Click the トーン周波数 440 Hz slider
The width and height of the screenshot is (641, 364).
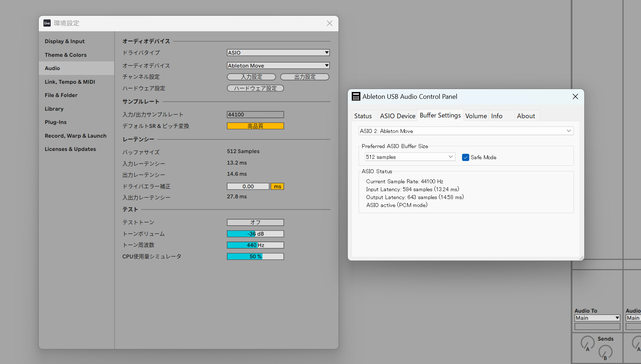point(255,245)
